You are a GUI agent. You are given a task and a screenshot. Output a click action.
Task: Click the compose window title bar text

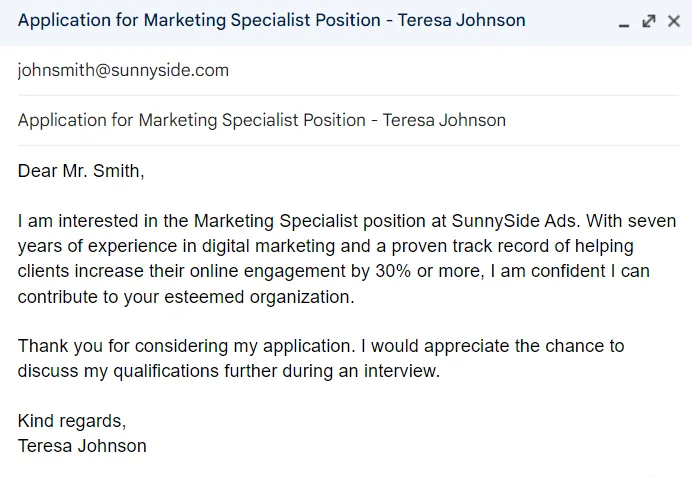point(271,21)
